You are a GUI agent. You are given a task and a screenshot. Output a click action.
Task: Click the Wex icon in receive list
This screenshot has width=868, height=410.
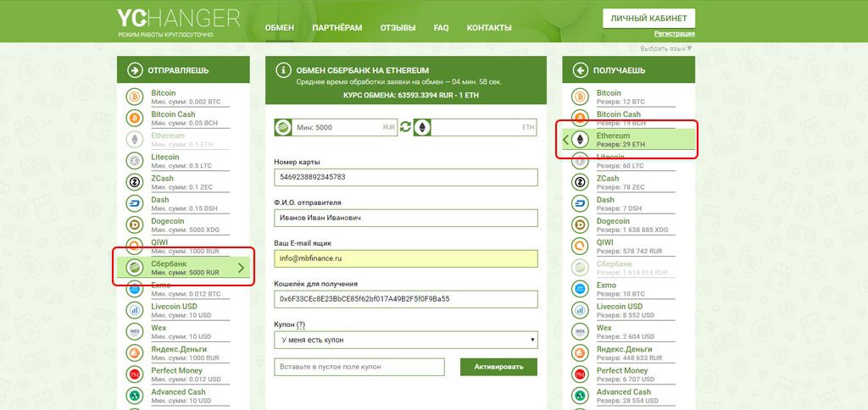click(x=580, y=331)
